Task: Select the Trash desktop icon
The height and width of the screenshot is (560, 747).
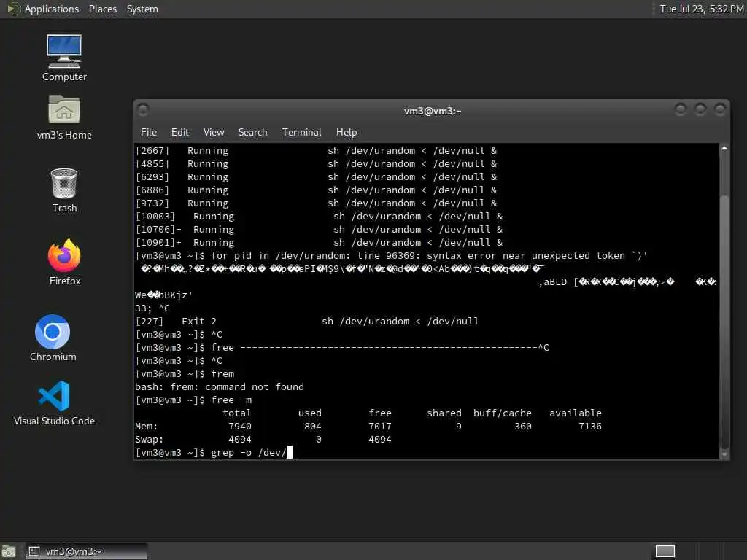Action: click(x=64, y=190)
